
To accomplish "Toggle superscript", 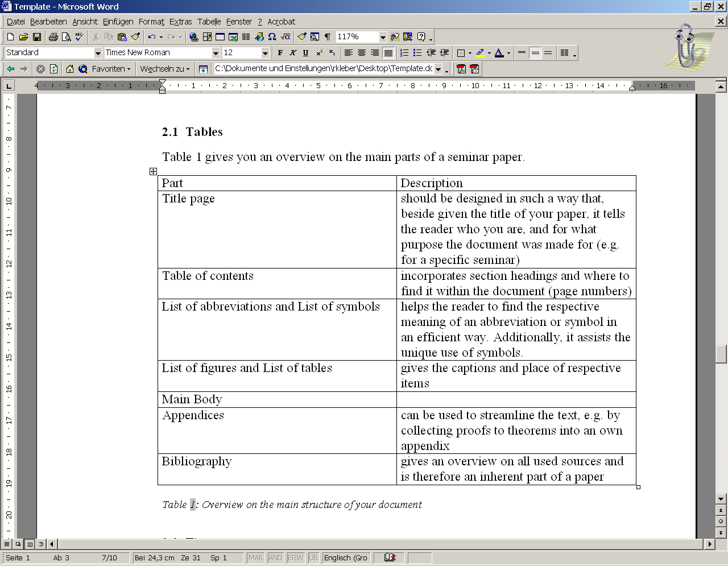I will pos(319,53).
